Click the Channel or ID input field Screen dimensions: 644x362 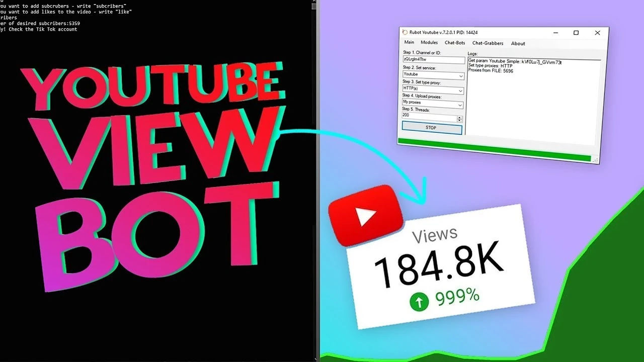[x=433, y=60]
